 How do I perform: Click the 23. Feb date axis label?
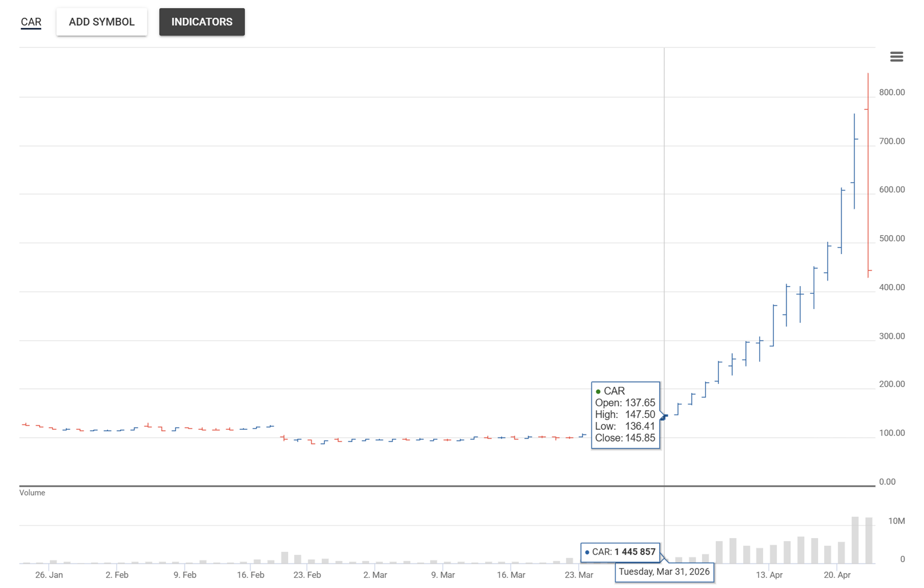(x=307, y=575)
